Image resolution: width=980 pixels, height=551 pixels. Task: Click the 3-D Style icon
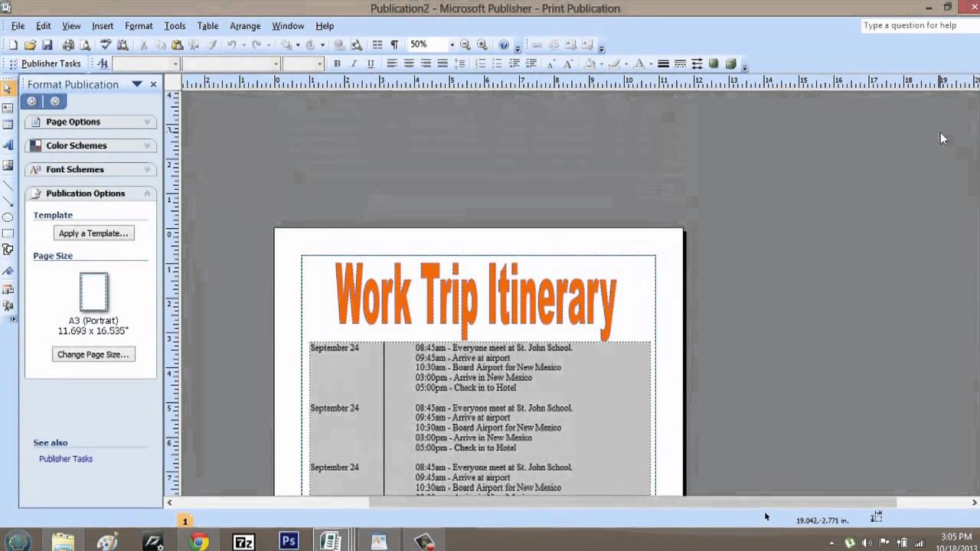pyautogui.click(x=731, y=64)
